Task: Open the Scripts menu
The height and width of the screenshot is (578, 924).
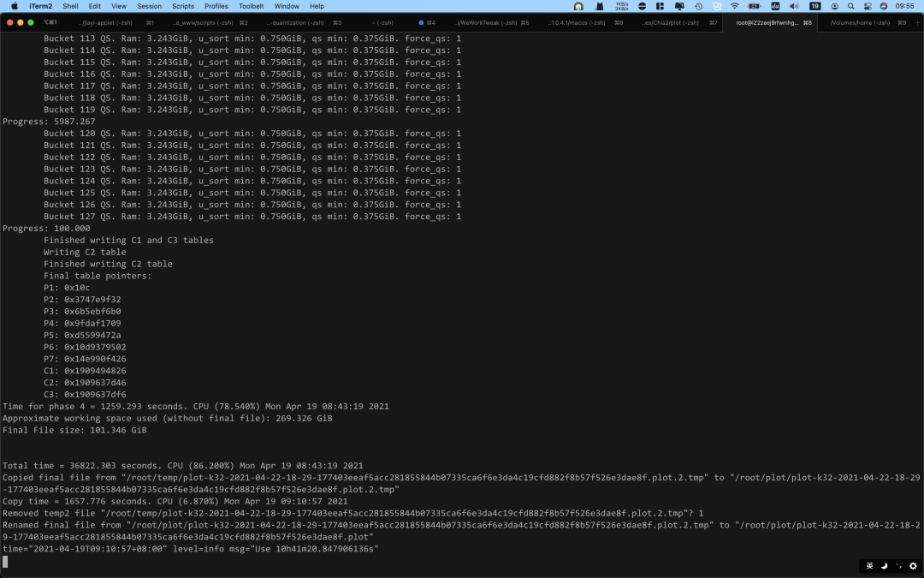Action: pyautogui.click(x=183, y=6)
